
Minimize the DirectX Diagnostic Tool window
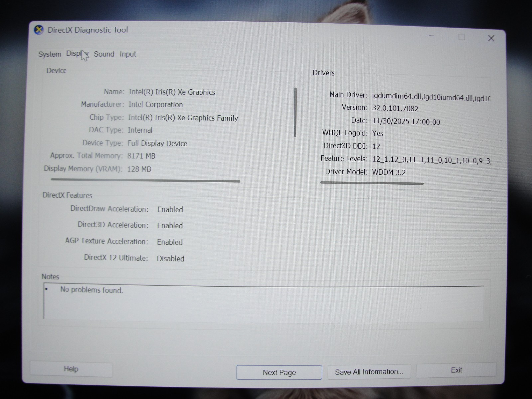432,36
